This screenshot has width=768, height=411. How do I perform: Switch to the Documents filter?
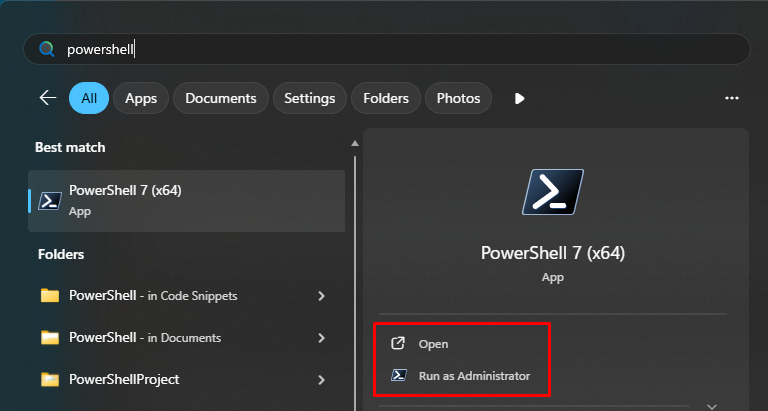(221, 98)
